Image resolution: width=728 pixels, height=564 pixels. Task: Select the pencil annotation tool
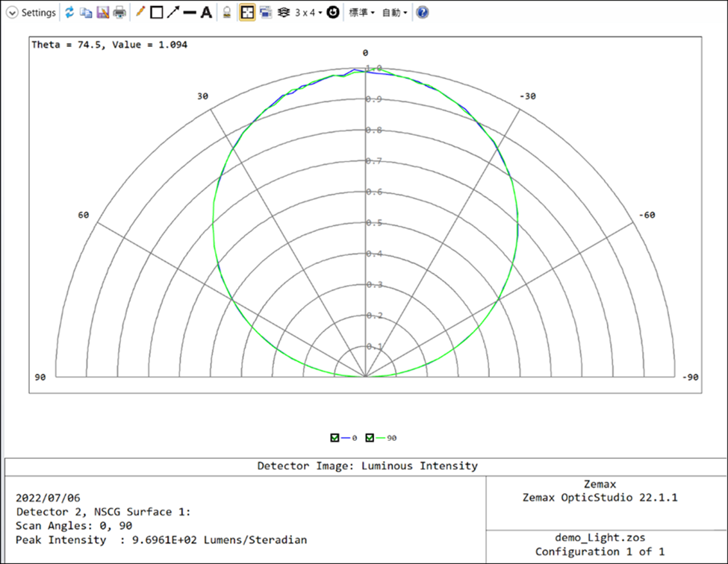[140, 13]
